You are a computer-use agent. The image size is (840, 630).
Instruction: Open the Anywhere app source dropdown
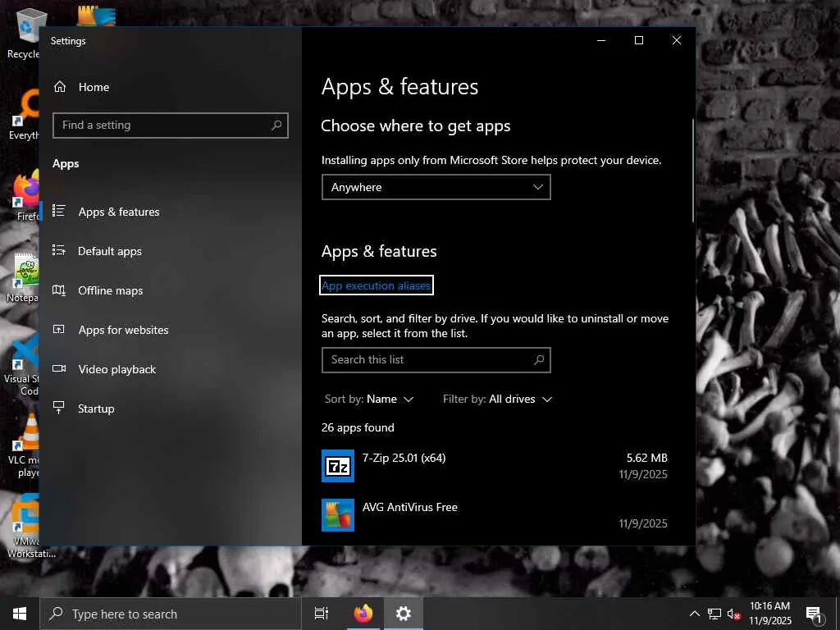(436, 187)
